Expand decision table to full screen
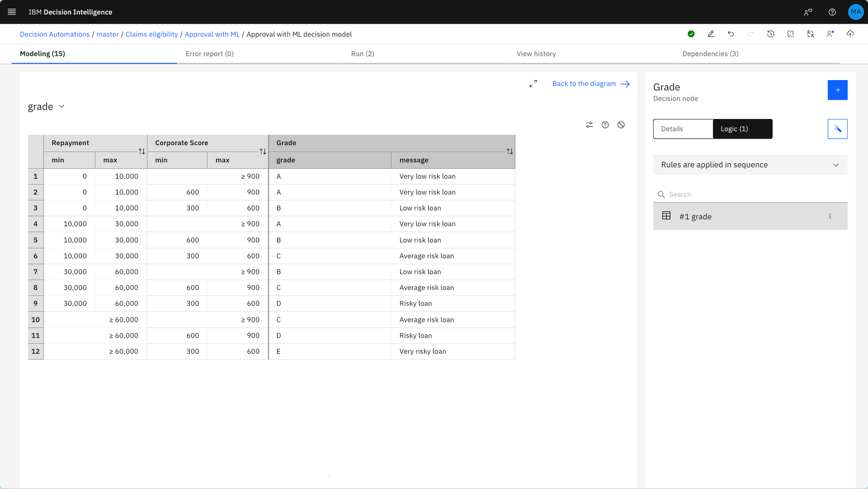The width and height of the screenshot is (868, 489). (533, 84)
